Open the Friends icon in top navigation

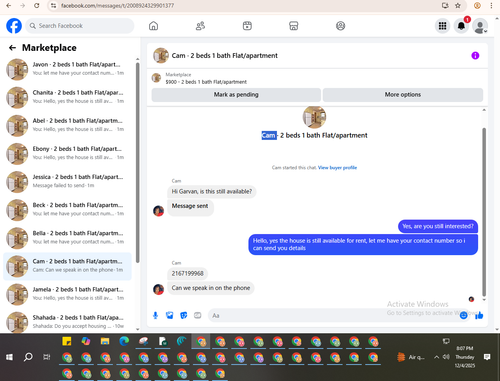[x=200, y=26]
